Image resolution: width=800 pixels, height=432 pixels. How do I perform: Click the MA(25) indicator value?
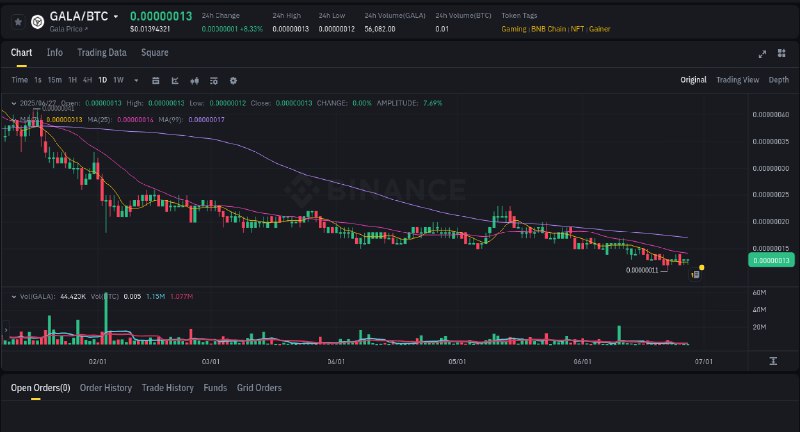(x=135, y=119)
